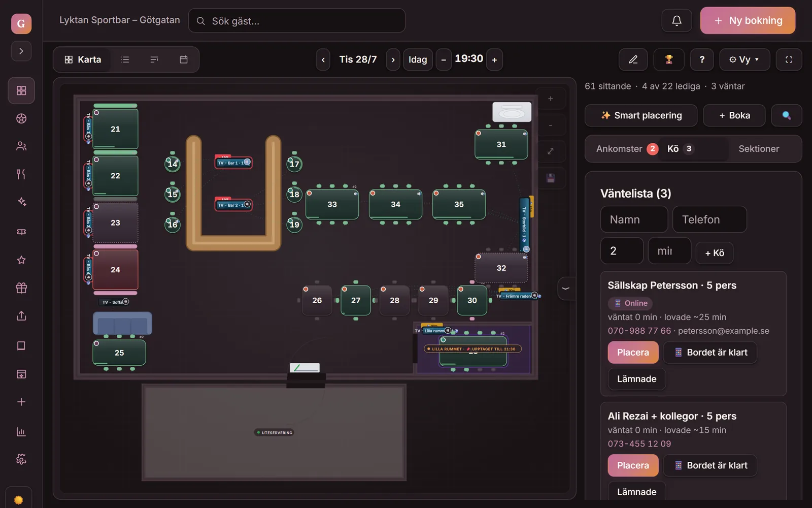Open the help question mark button
812x508 pixels.
702,59
